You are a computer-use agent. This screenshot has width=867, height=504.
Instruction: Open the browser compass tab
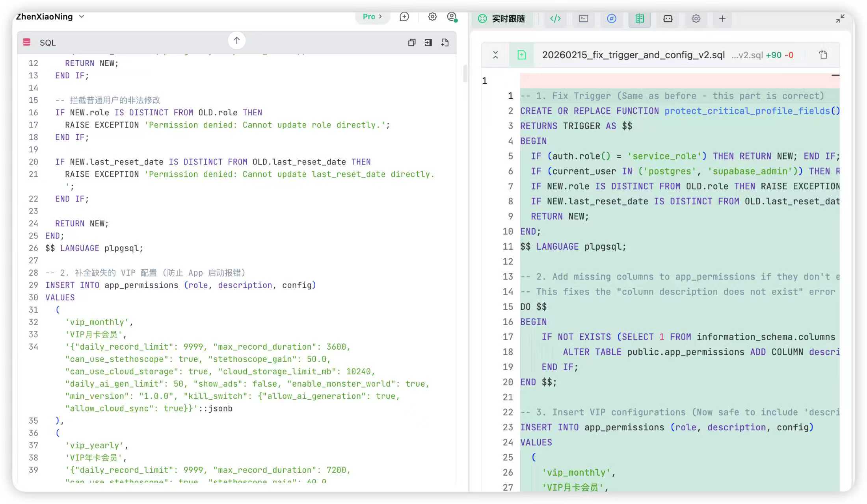tap(612, 19)
